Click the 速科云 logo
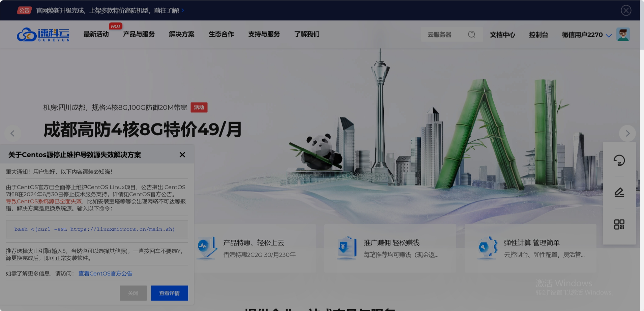Screen dimensions: 644x311 coord(43,34)
